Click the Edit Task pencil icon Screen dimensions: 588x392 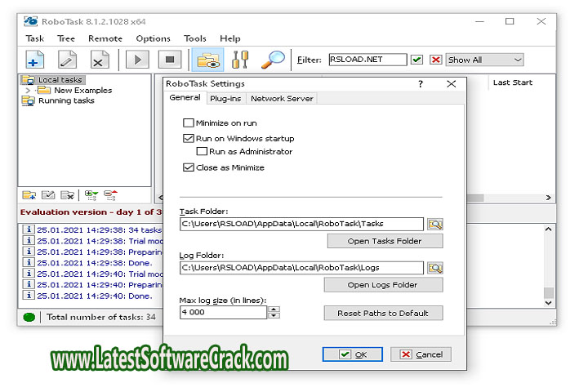pyautogui.click(x=67, y=60)
